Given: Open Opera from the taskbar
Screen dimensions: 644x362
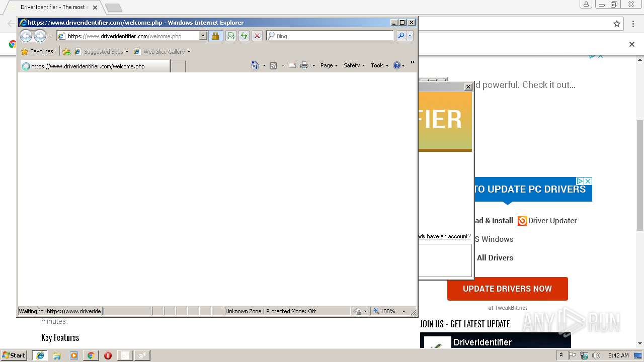Looking at the screenshot, I should tap(108, 355).
